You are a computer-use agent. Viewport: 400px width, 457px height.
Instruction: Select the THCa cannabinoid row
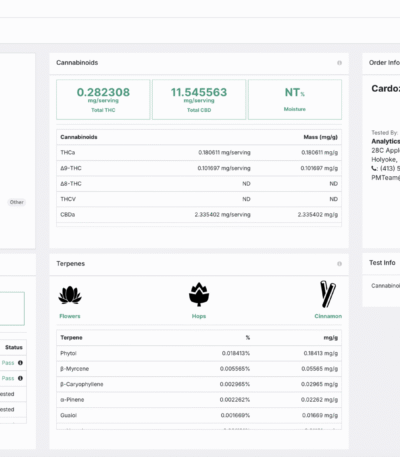(x=199, y=152)
